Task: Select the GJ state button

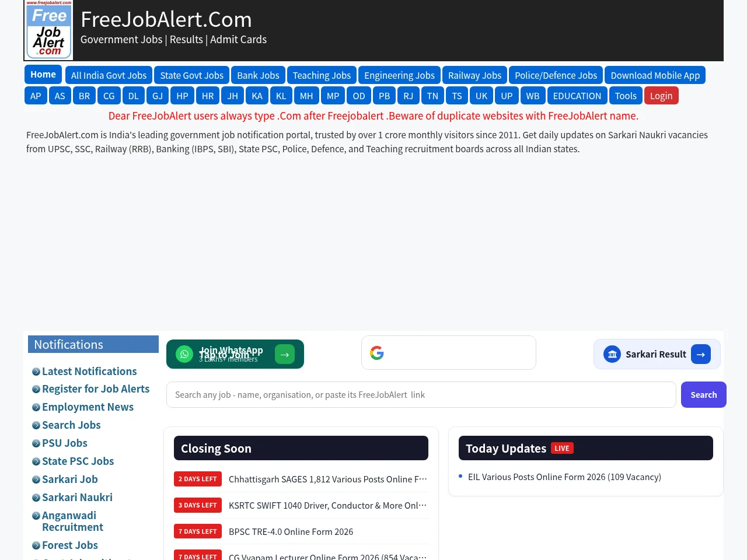Action: pos(158,96)
